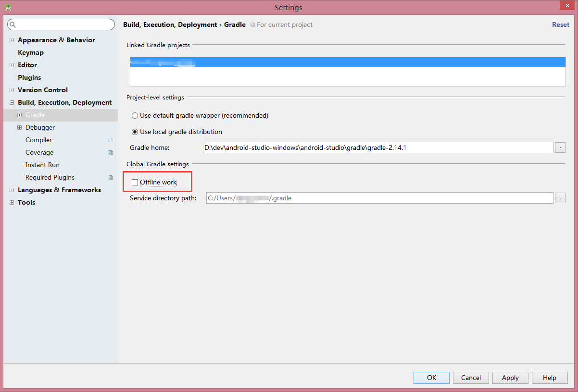The height and width of the screenshot is (392, 578).
Task: Expand the Gradle subtree node
Action: tap(19, 115)
